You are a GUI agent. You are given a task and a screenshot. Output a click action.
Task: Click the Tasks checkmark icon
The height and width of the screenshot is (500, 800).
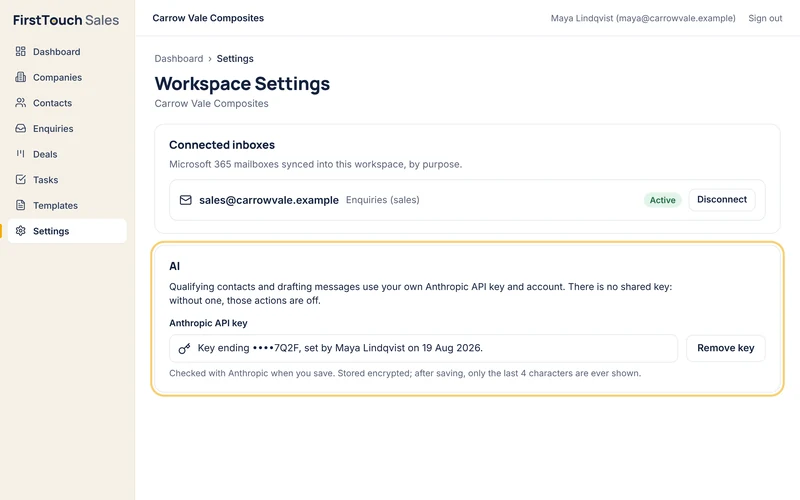pos(20,179)
